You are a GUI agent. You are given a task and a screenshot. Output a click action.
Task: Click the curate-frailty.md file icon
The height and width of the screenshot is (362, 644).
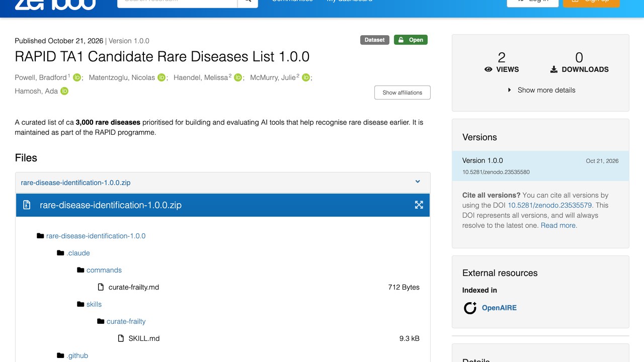coord(101,287)
